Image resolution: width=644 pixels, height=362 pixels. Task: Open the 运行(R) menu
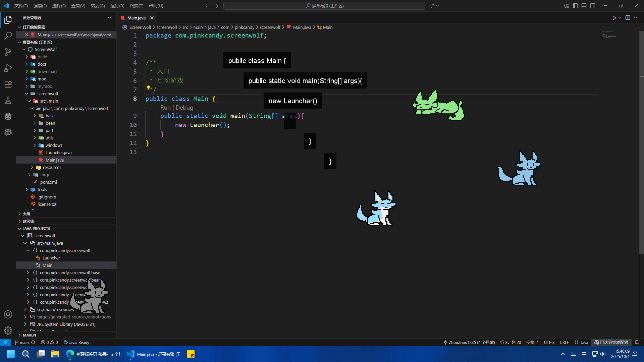[x=117, y=6]
